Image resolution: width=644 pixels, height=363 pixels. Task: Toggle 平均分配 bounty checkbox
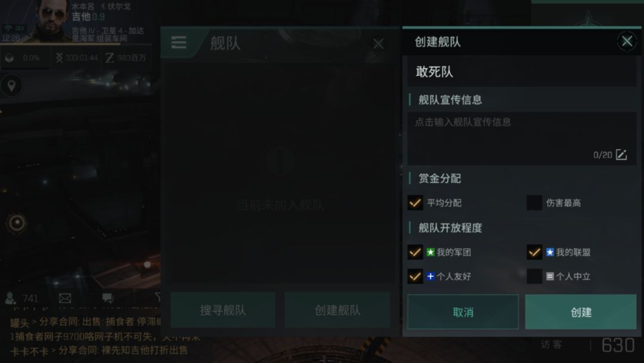[x=415, y=202]
